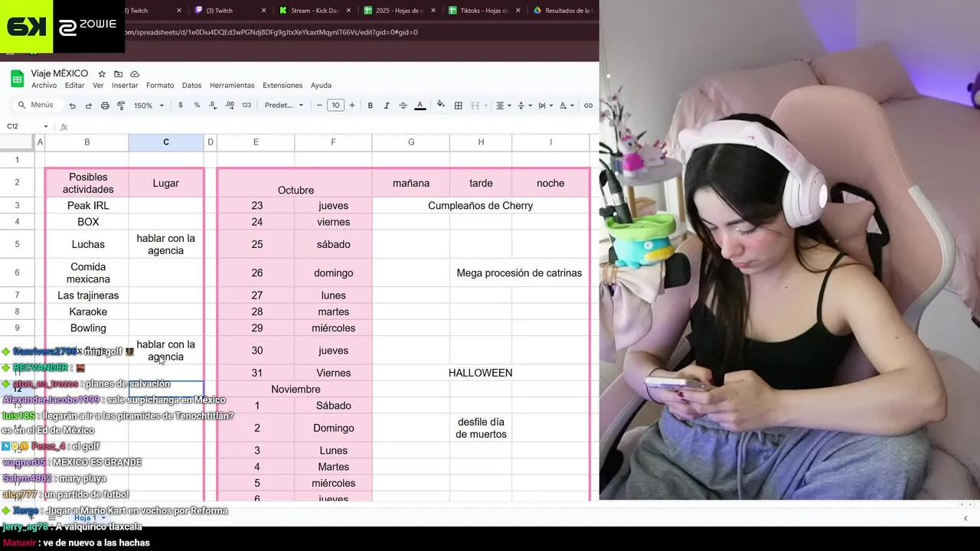The image size is (980, 551).
Task: Open fill color picker
Action: pyautogui.click(x=440, y=106)
